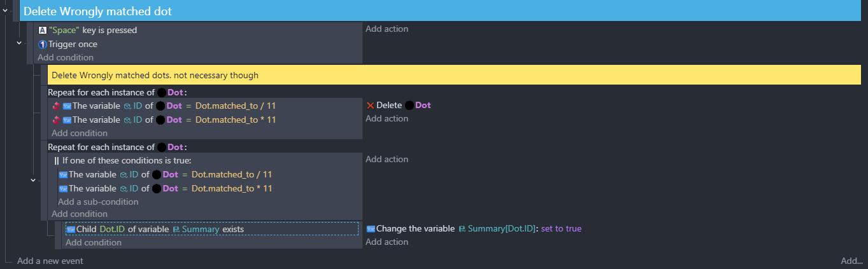The height and width of the screenshot is (269, 868).
Task: Click the "set to true" parameter in action
Action: (561, 229)
